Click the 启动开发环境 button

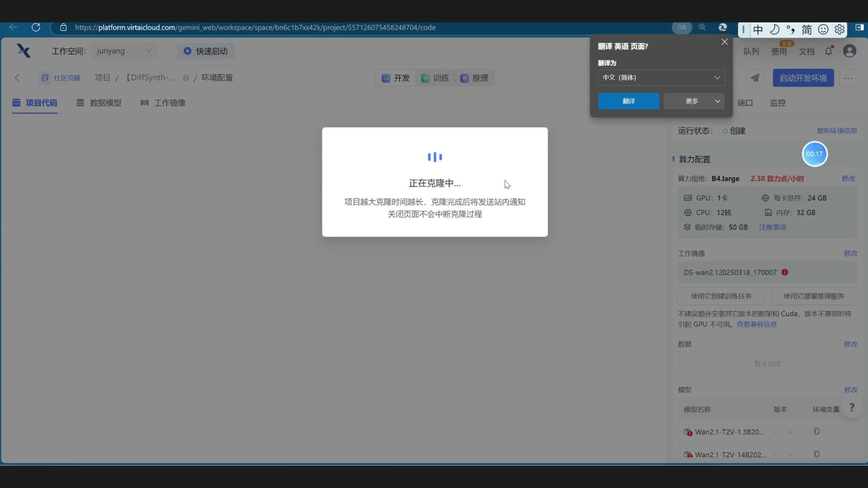(x=803, y=78)
